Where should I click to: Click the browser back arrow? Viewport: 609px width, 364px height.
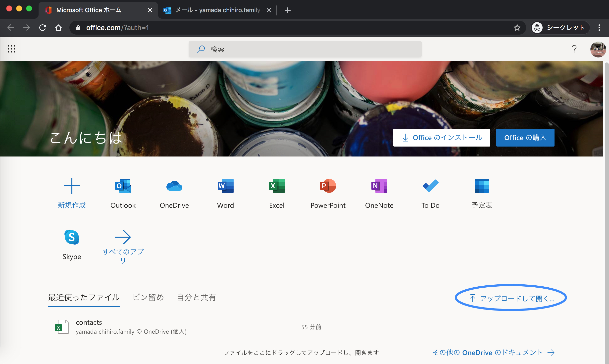coord(11,28)
